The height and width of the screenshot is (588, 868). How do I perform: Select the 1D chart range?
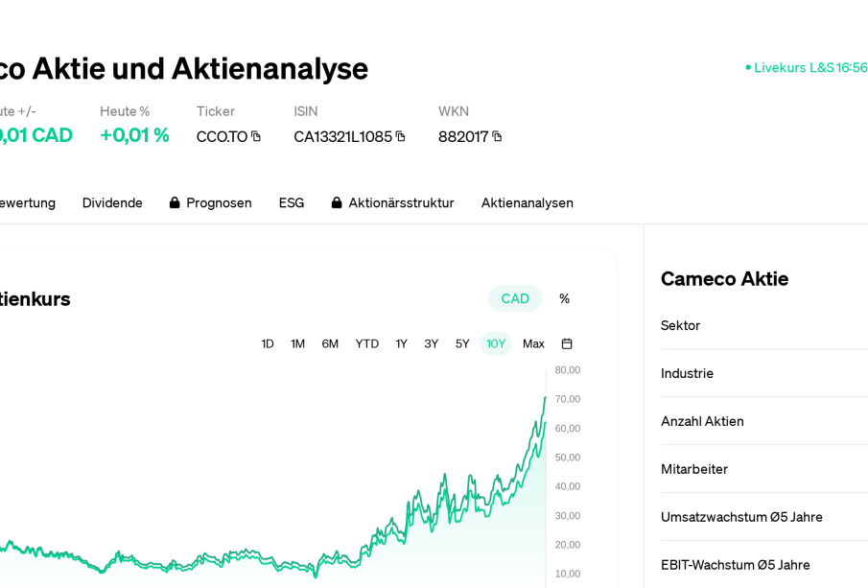[x=268, y=343]
